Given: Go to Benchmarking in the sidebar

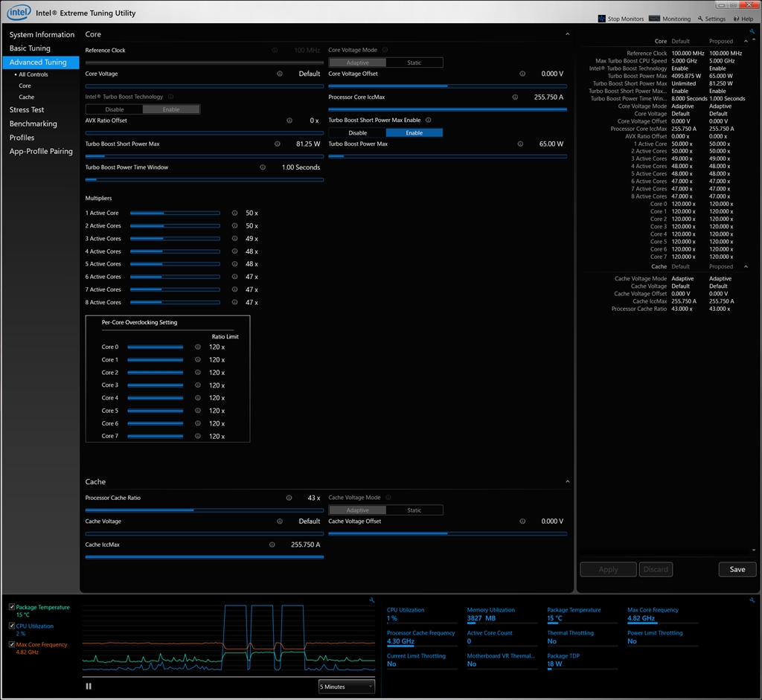Looking at the screenshot, I should (x=33, y=123).
